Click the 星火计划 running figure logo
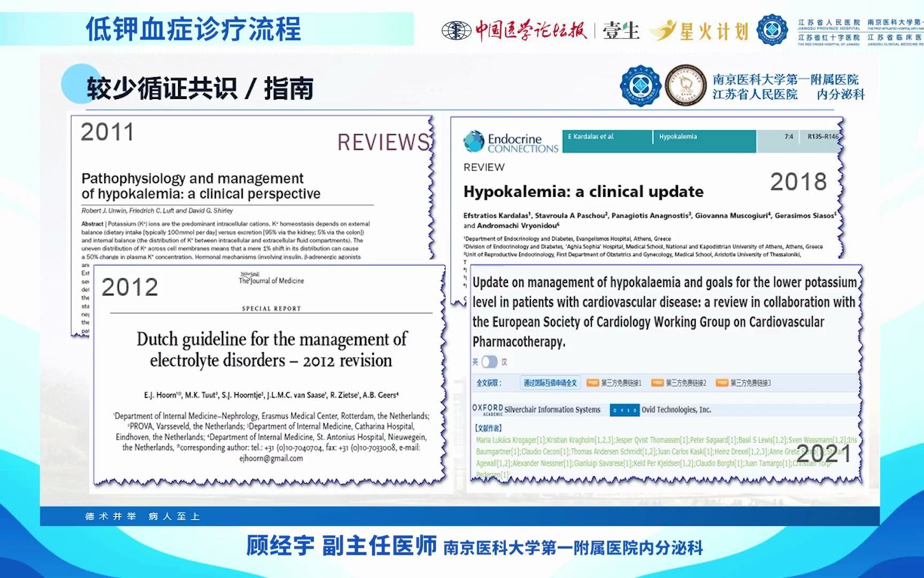Image resolution: width=924 pixels, height=578 pixels. tap(663, 30)
